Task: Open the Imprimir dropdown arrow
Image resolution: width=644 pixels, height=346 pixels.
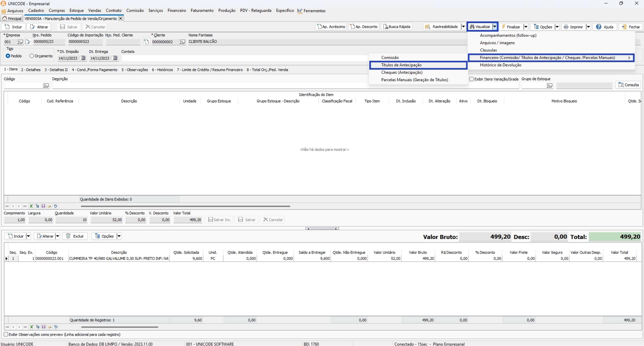Action: pos(588,27)
